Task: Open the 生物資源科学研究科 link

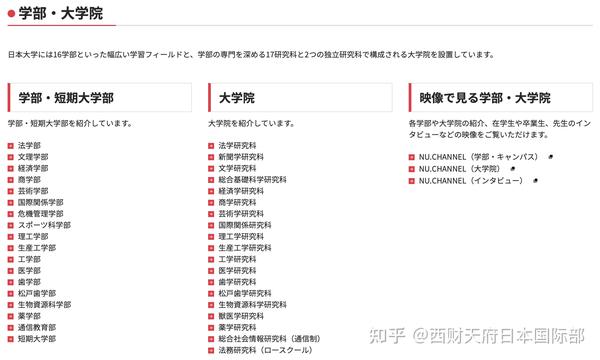Action: (x=253, y=305)
